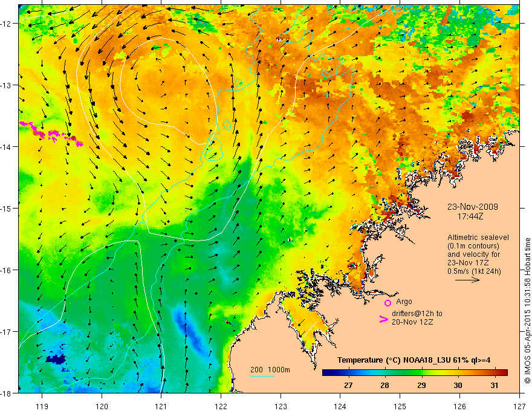Click the '200 1000m' bathymetry label
The width and height of the screenshot is (532, 411).
coord(270,370)
